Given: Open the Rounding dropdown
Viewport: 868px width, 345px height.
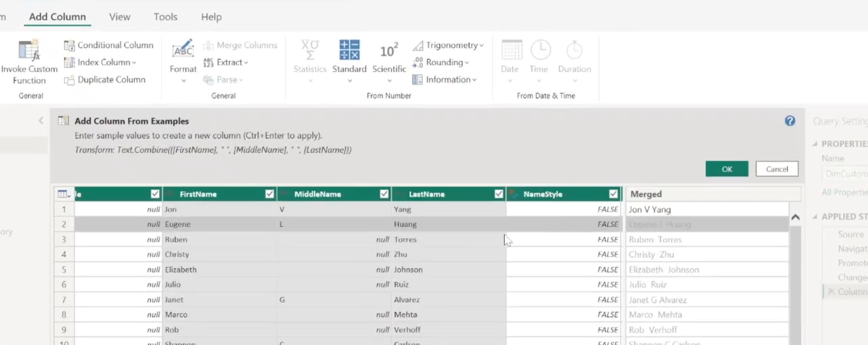Looking at the screenshot, I should [x=467, y=63].
